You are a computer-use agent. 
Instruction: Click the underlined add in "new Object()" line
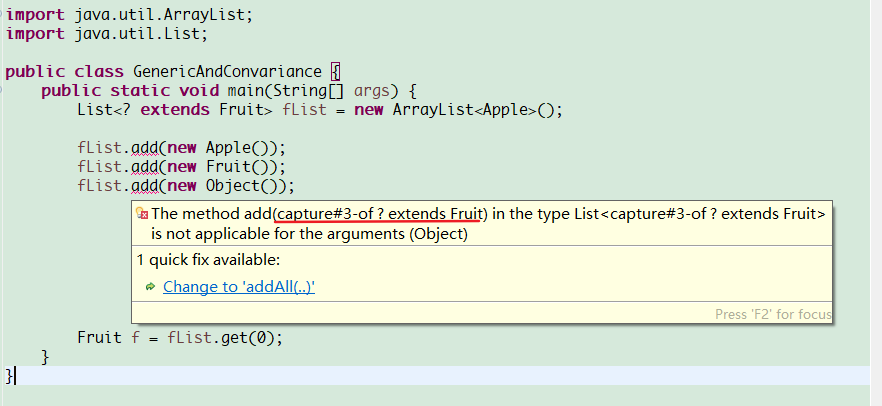click(145, 186)
